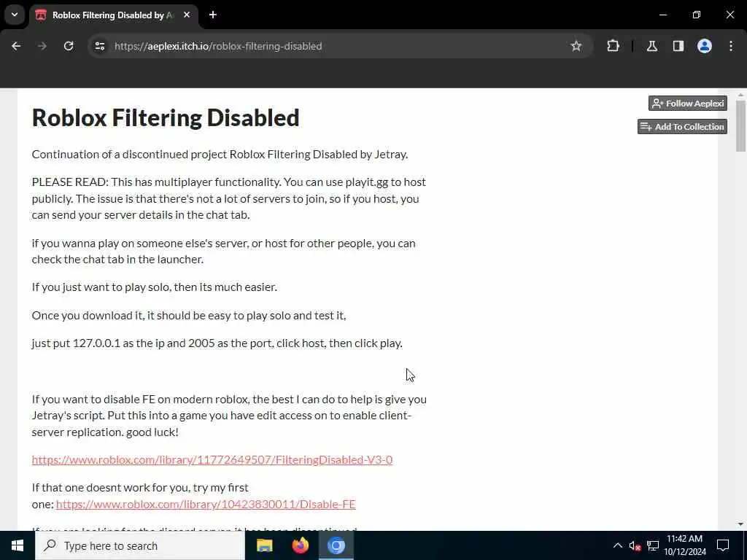The width and height of the screenshot is (747, 560).
Task: Toggle the browser side panel
Action: click(678, 46)
